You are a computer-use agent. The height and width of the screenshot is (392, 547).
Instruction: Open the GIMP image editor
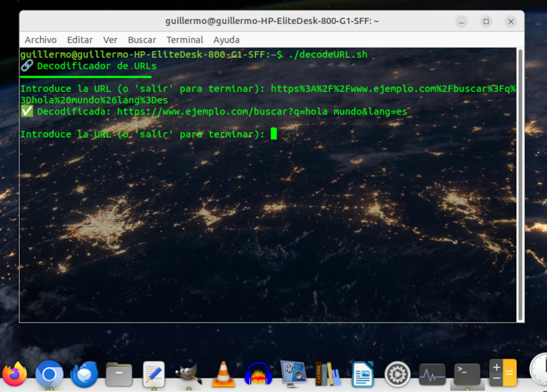(x=189, y=374)
